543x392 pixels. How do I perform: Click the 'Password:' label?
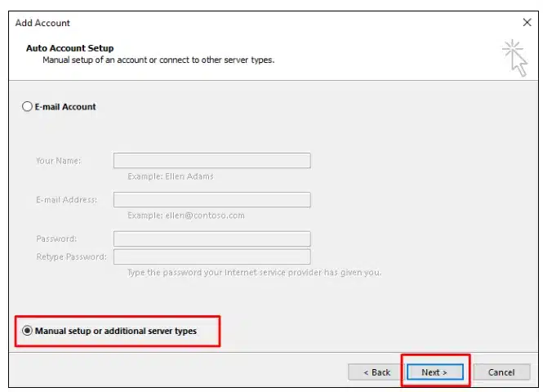pyautogui.click(x=56, y=239)
